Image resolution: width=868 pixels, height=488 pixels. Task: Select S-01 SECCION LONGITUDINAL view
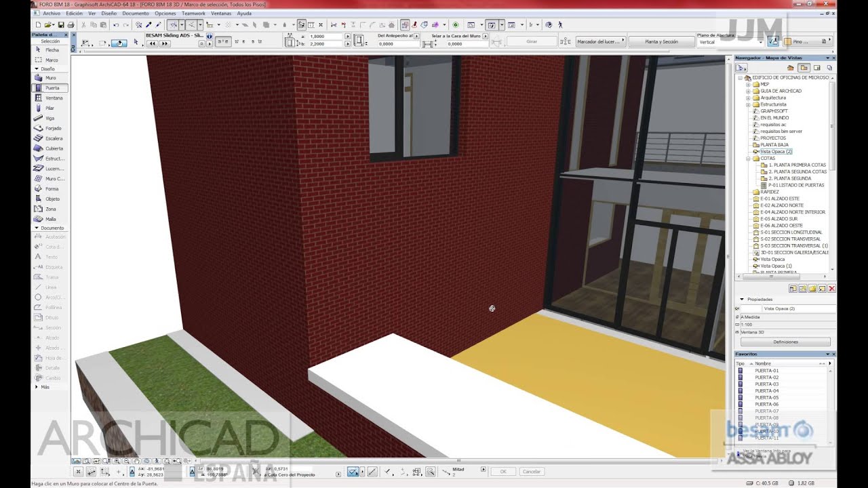790,232
